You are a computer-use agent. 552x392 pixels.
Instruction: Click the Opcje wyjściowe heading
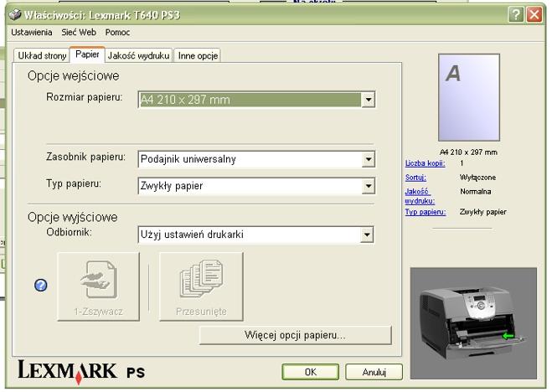[x=73, y=217]
